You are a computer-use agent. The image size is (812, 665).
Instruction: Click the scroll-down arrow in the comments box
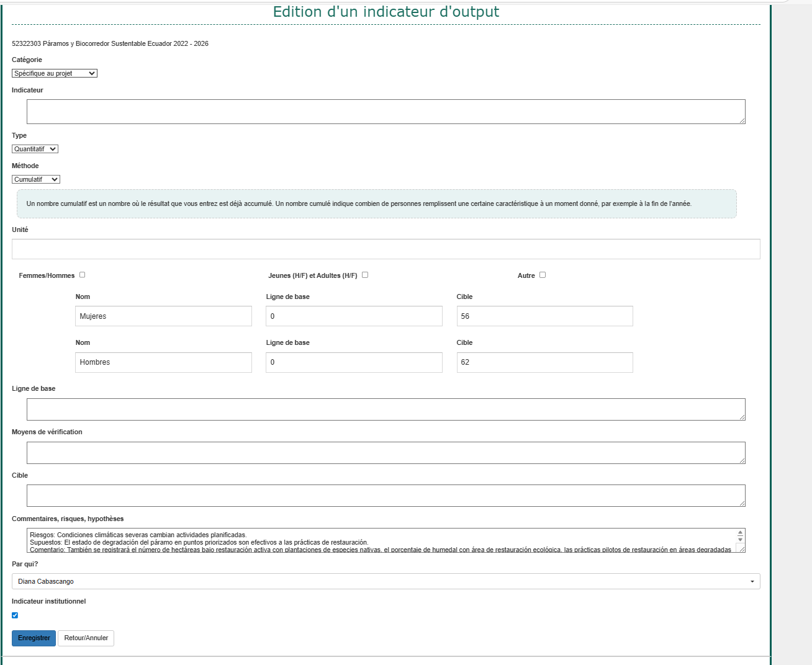click(740, 540)
